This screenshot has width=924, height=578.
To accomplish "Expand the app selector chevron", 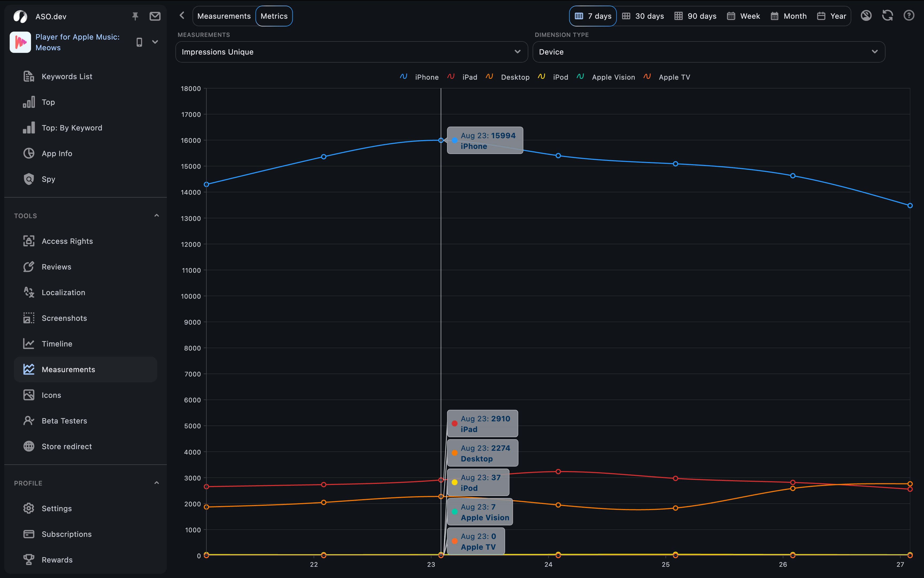I will click(x=155, y=42).
